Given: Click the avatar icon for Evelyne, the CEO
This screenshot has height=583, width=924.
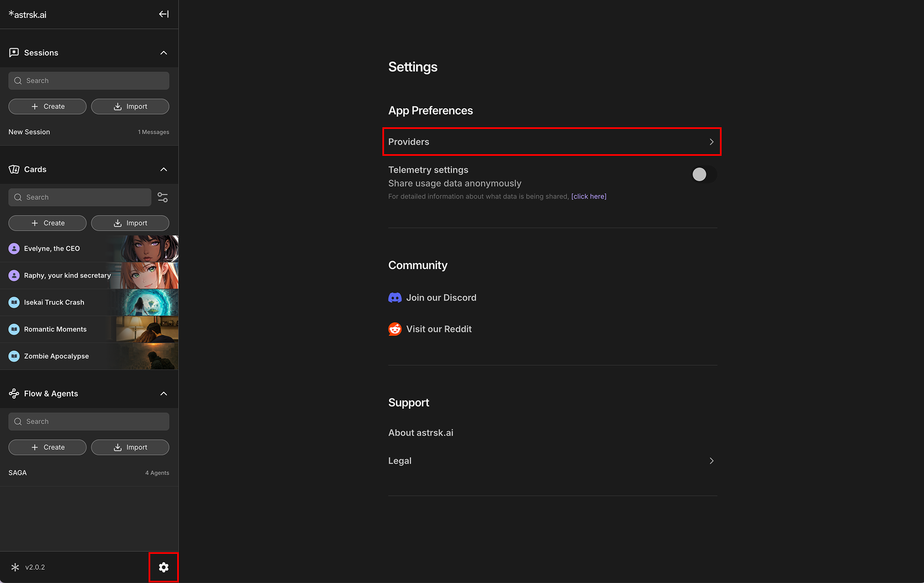Looking at the screenshot, I should click(x=14, y=248).
